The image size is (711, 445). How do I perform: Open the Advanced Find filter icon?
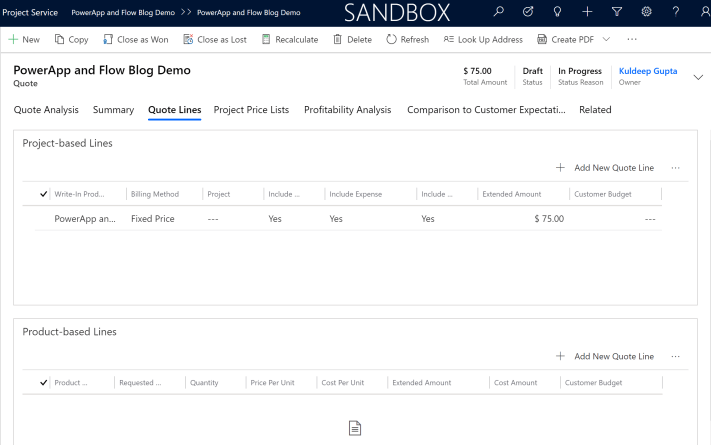pos(616,12)
